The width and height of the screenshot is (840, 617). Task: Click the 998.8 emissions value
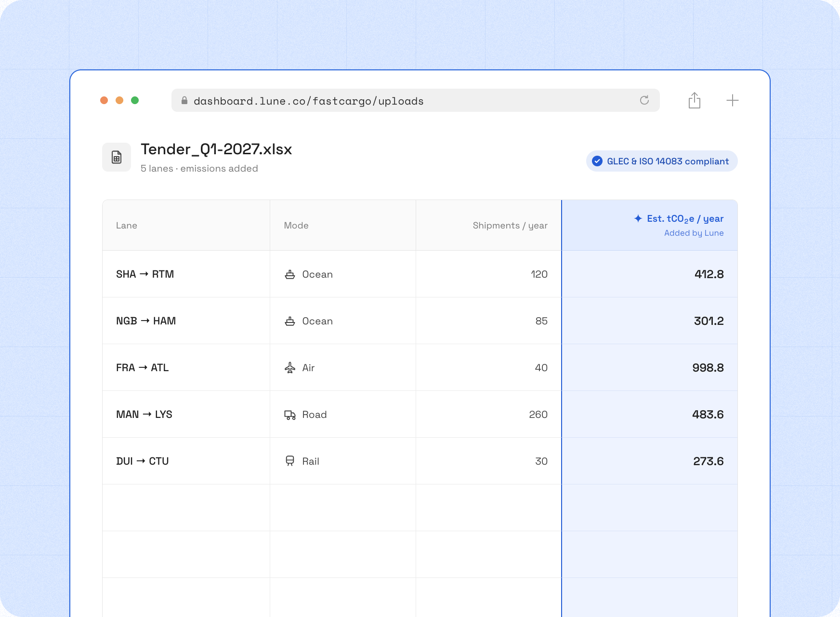click(x=708, y=368)
